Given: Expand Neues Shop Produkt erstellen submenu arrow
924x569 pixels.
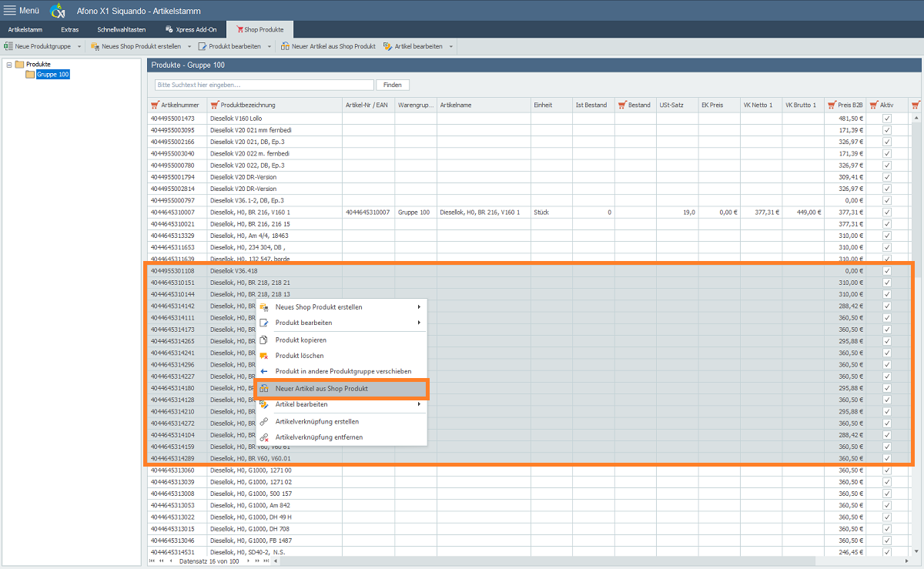Looking at the screenshot, I should tap(419, 306).
